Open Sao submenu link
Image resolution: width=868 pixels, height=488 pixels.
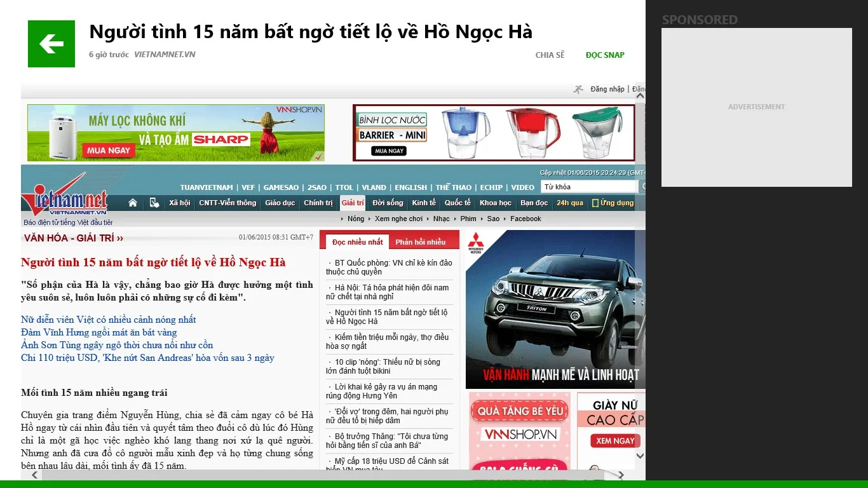click(x=494, y=219)
